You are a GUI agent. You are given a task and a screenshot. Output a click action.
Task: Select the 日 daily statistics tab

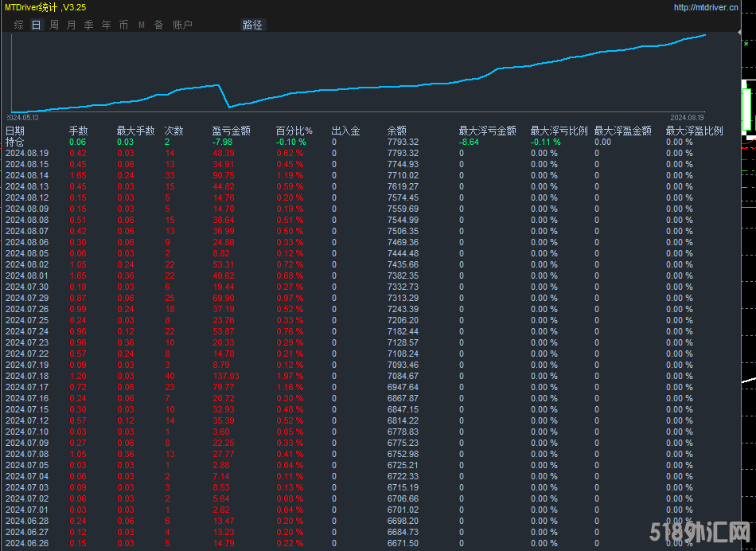coord(36,25)
